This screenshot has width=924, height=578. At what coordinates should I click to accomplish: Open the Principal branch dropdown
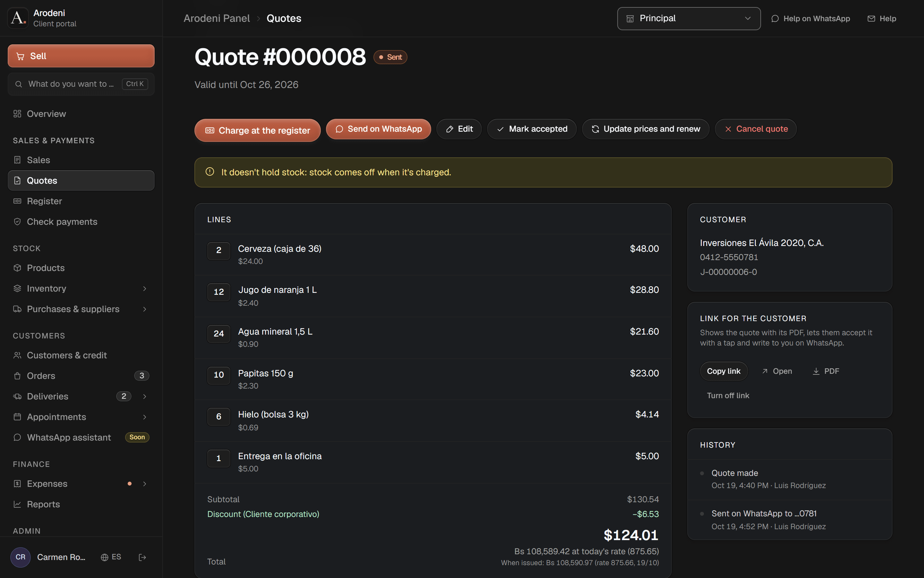[x=689, y=18]
